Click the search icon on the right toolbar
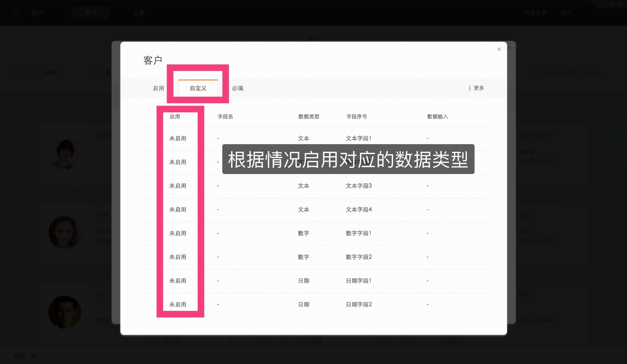627x364 pixels. [x=534, y=72]
